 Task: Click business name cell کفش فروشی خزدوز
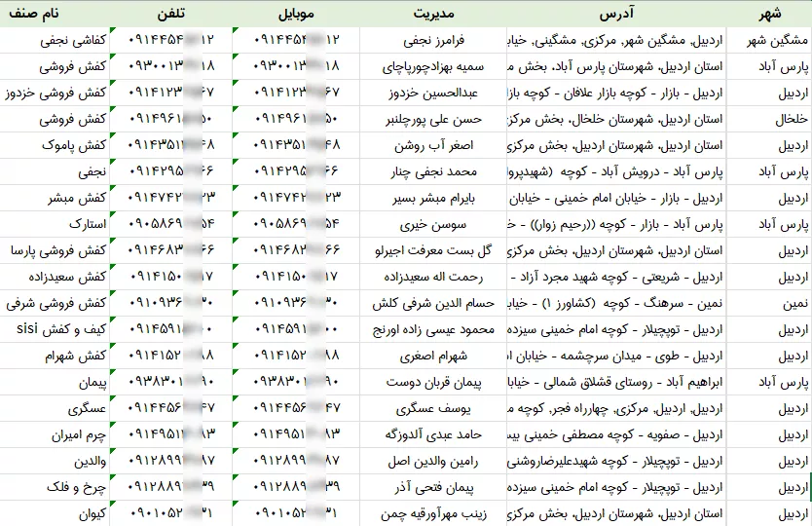pyautogui.click(x=55, y=94)
